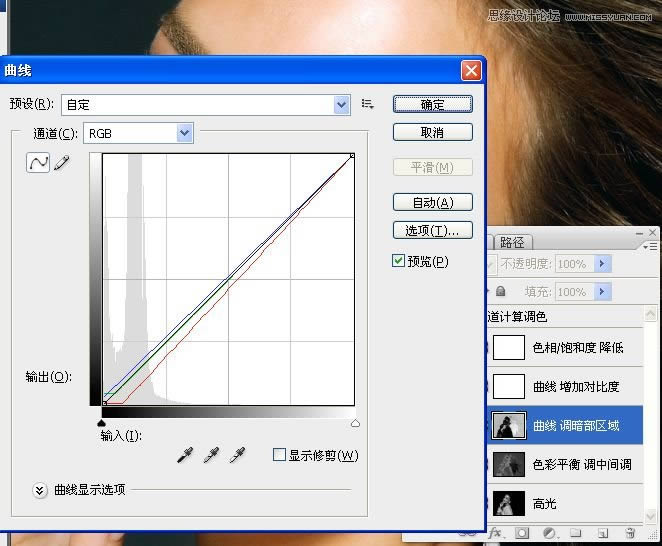Toggle the 预览 preview checkbox
Viewport: 662px width, 546px height.
(399, 261)
